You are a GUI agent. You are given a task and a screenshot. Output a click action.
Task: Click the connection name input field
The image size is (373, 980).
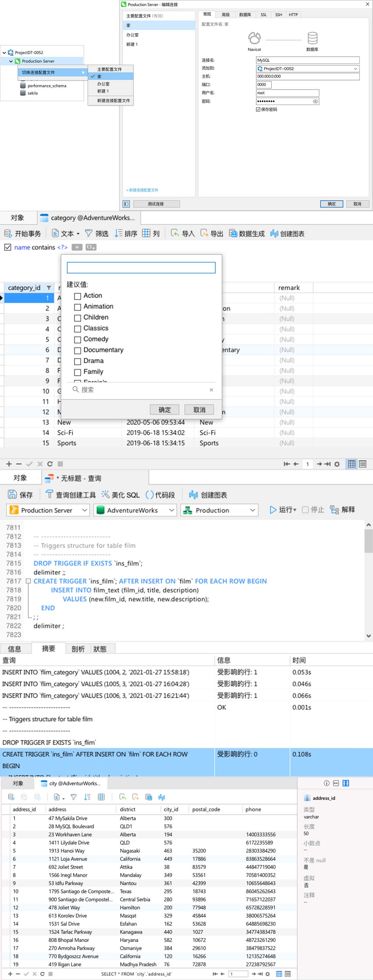tap(307, 60)
